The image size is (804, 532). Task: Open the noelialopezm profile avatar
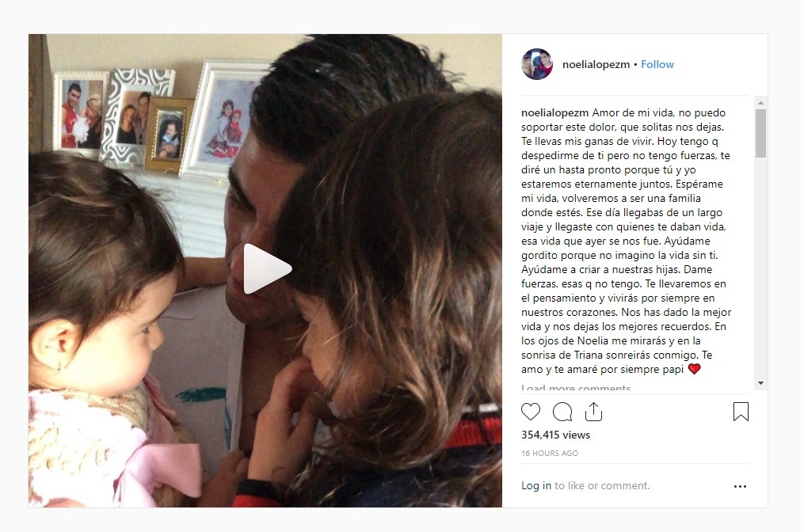[537, 64]
